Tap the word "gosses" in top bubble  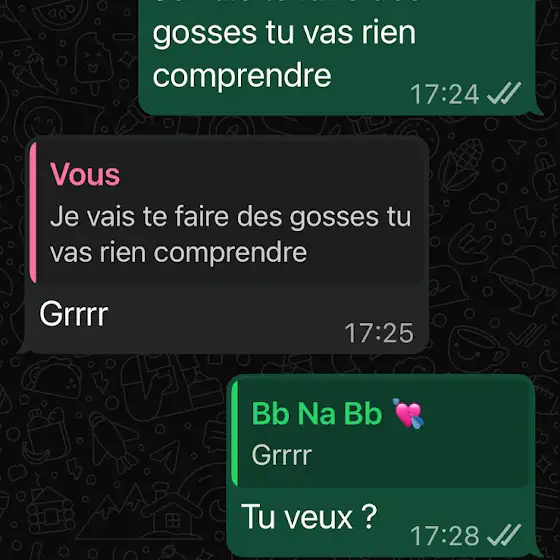pyautogui.click(x=205, y=33)
